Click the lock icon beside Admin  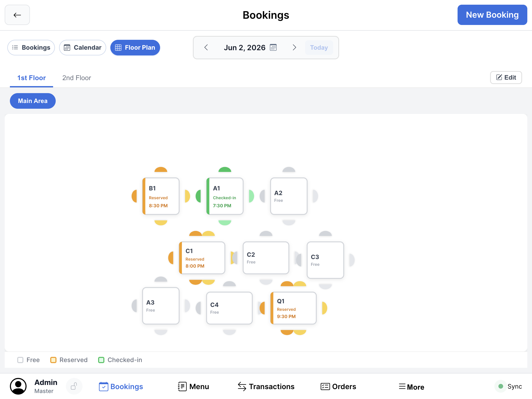(74, 386)
